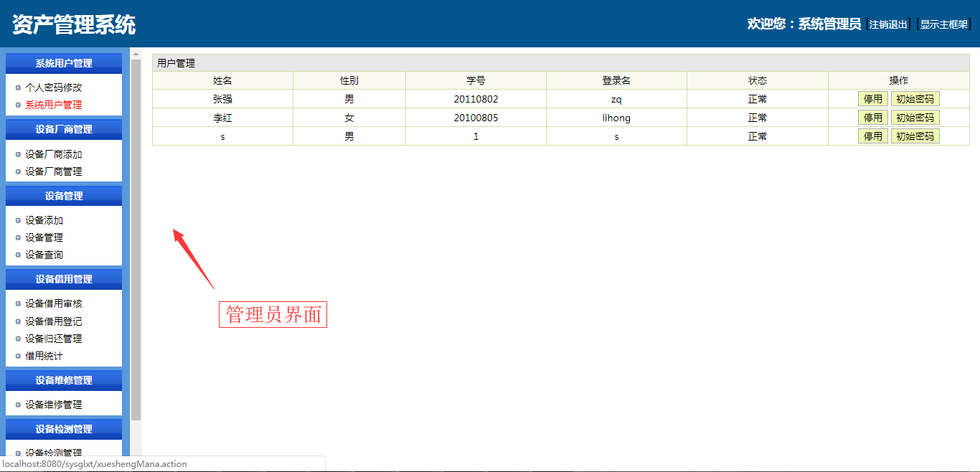Click 初始密码 button for 李红
This screenshot has height=472, width=980.
915,118
